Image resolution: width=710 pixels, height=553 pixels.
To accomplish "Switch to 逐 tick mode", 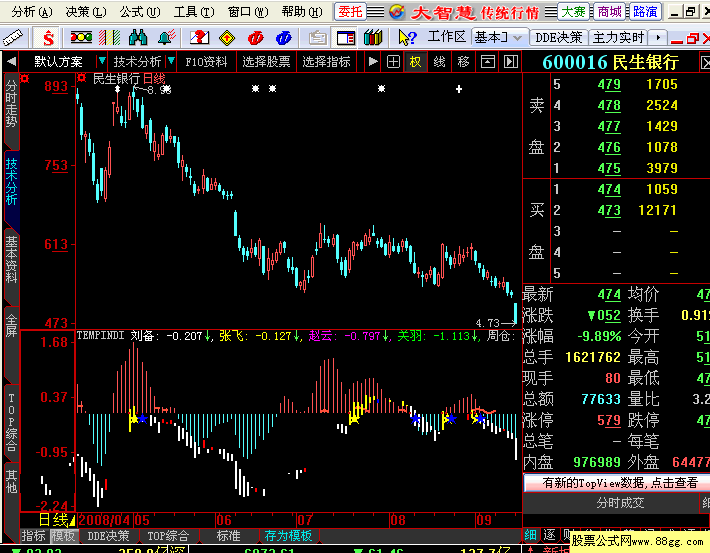I will 549,535.
